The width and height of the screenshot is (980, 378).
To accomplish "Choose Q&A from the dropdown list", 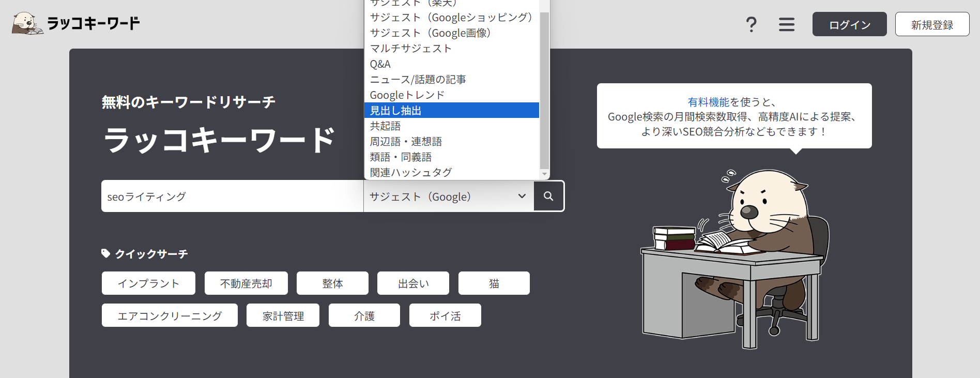I will [452, 64].
